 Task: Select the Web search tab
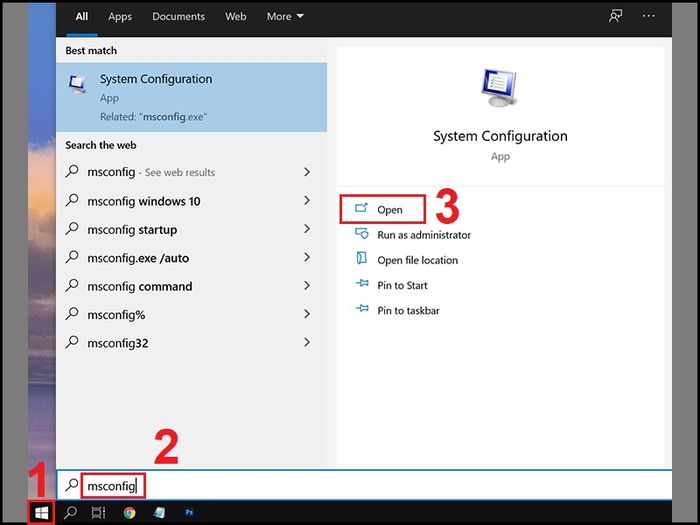pyautogui.click(x=236, y=17)
